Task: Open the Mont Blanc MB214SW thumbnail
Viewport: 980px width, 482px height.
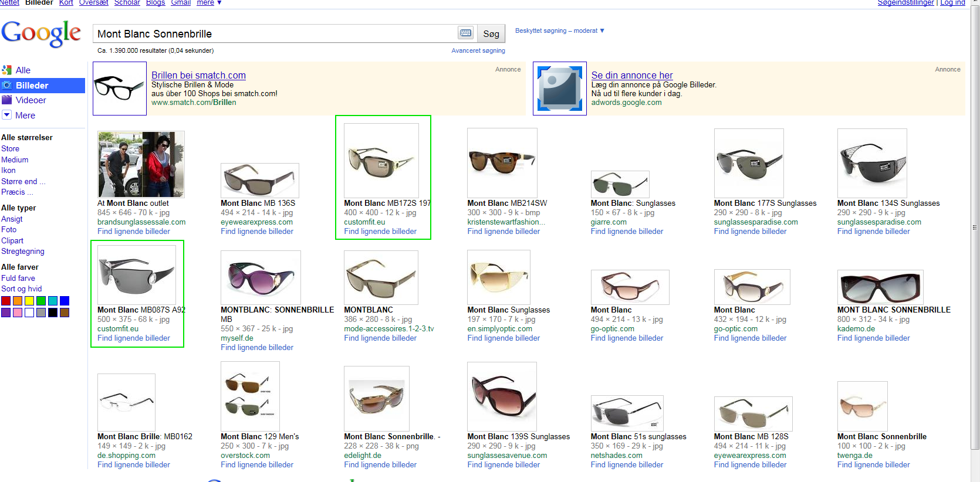Action: pos(502,163)
